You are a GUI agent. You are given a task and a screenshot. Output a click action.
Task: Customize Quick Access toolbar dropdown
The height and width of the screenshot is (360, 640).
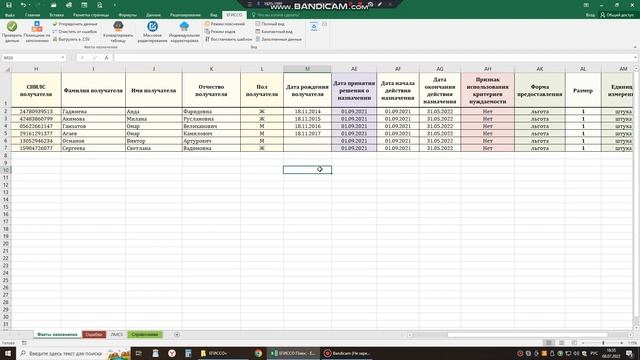(x=115, y=5)
